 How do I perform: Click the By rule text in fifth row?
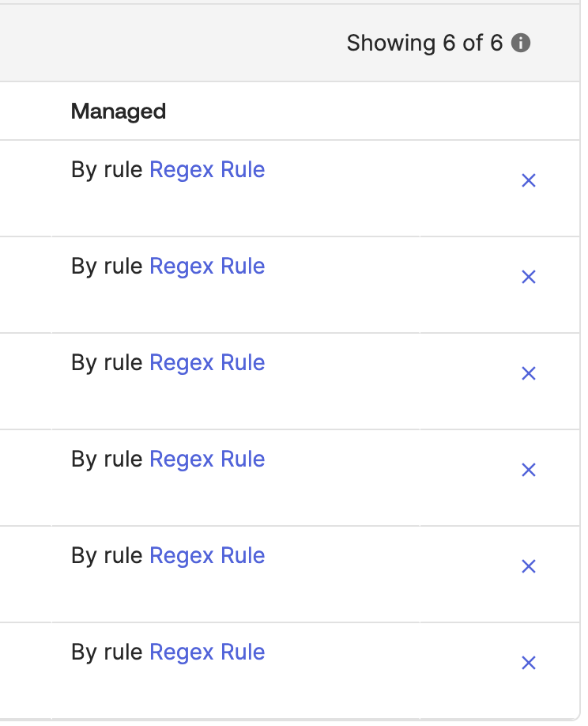click(107, 556)
